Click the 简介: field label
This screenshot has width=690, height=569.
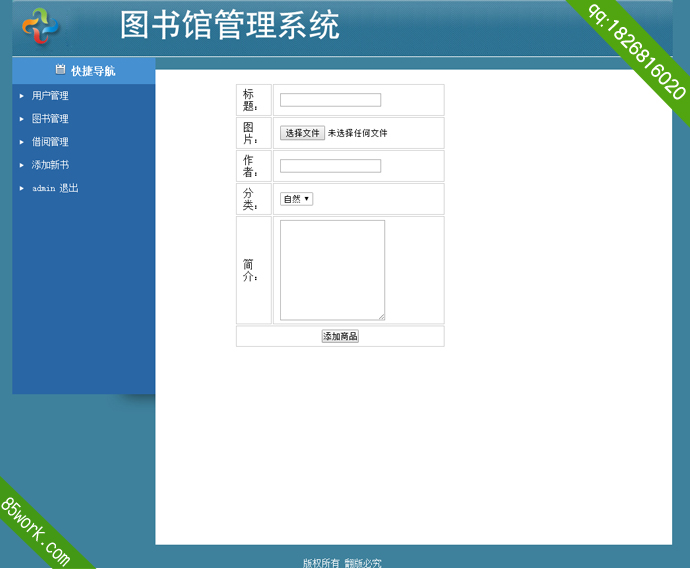pos(250,270)
